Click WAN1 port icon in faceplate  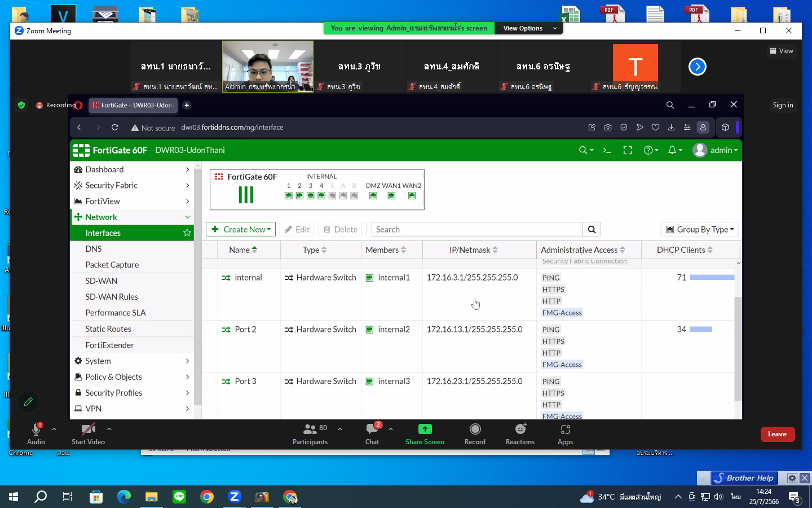tap(391, 196)
